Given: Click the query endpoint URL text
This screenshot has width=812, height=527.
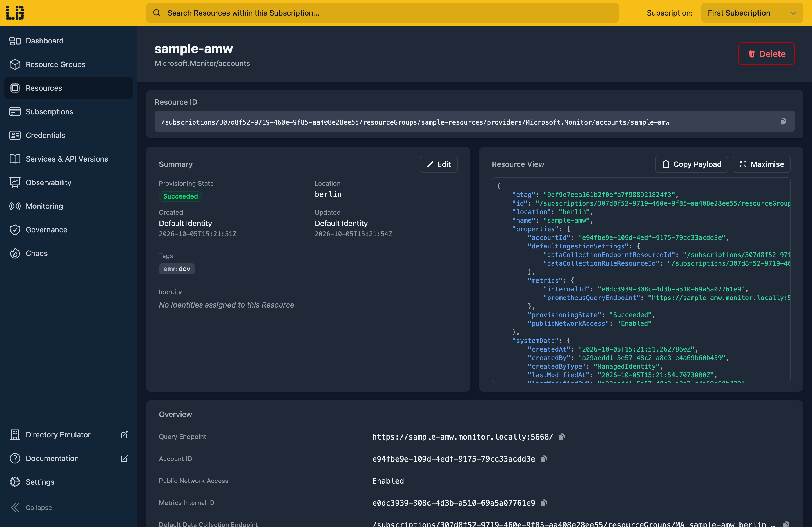Looking at the screenshot, I should 462,437.
